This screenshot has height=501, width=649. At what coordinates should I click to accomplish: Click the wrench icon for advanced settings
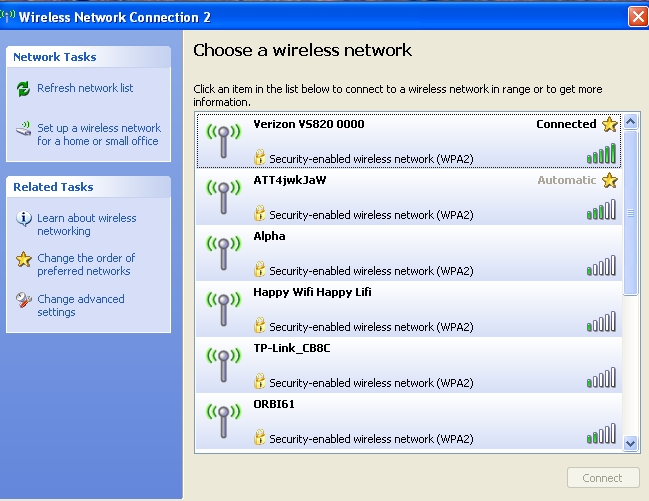tap(24, 300)
